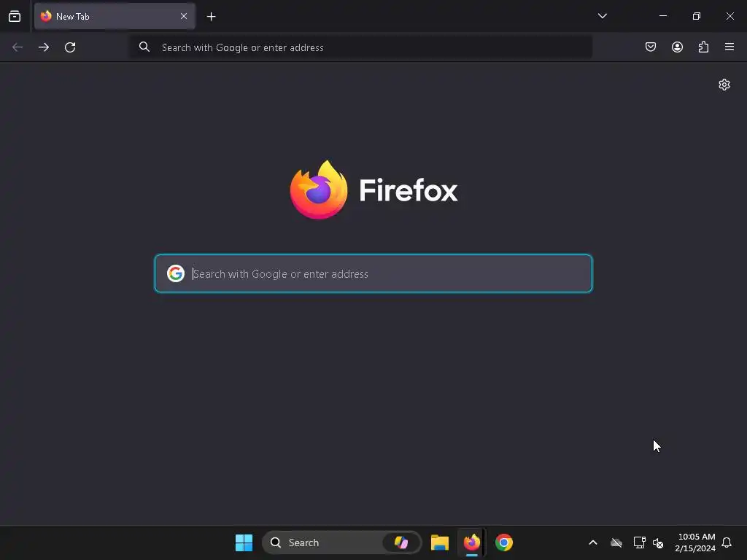Click Firefox icon in the taskbar
This screenshot has width=747, height=560.
tap(472, 542)
